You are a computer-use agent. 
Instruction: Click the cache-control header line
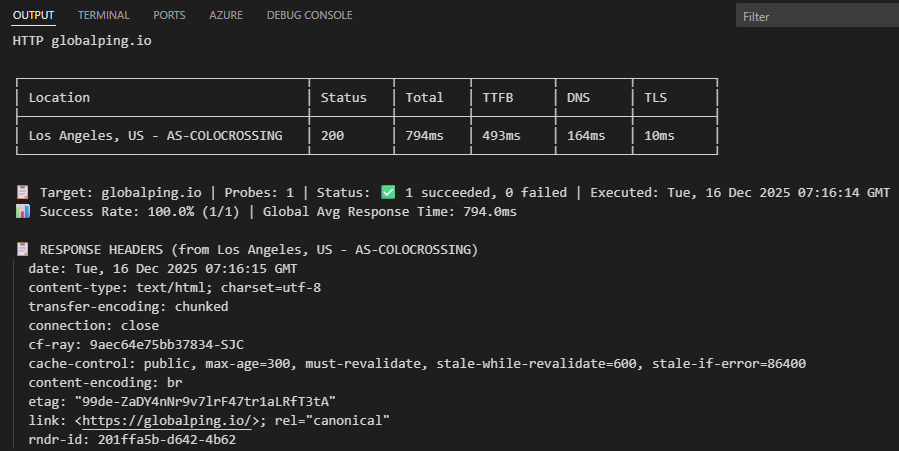point(417,363)
